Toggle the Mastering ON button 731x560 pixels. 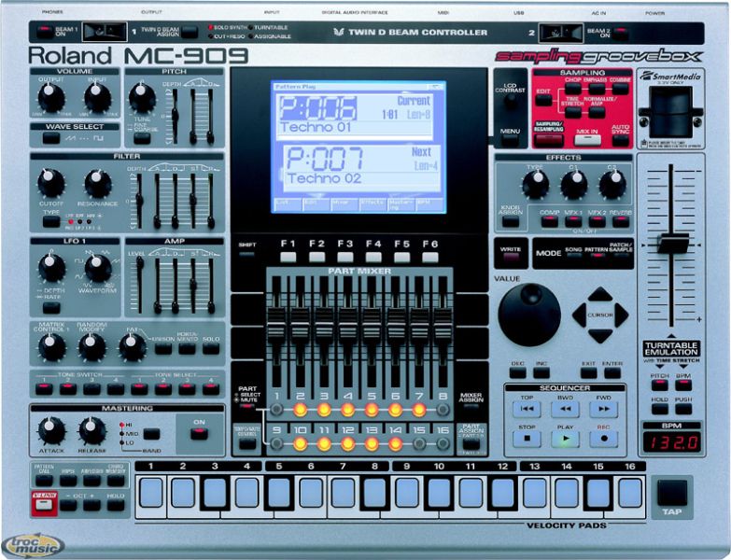(x=199, y=434)
